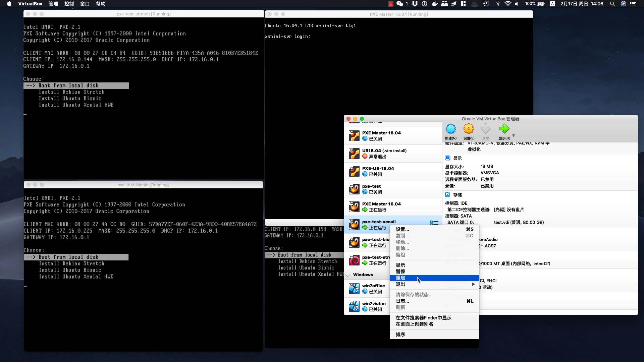Expand 编组 option in context menu
Image resolution: width=644 pixels, height=362 pixels.
(x=401, y=255)
